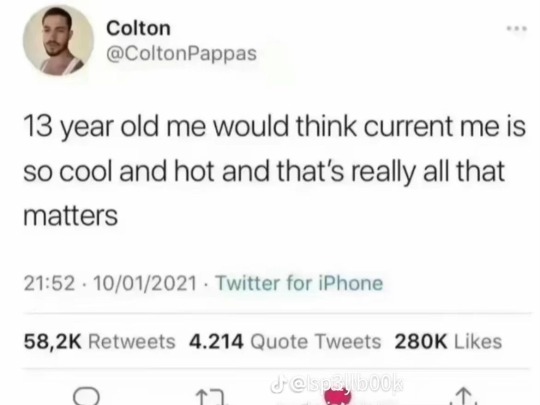This screenshot has width=540, height=405.
Task: Click the 'Likes' label text
Action: click(478, 342)
